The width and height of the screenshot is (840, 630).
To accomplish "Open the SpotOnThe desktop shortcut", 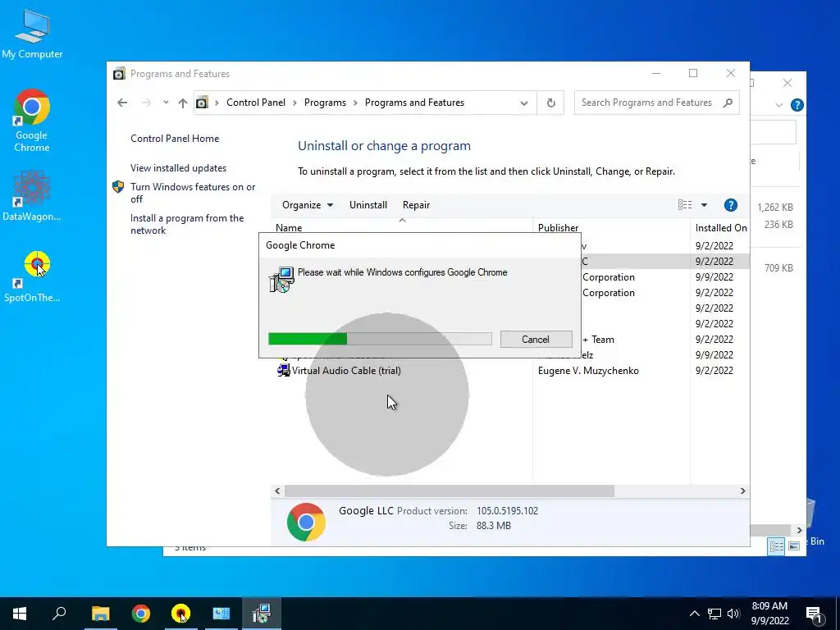I will [32, 276].
